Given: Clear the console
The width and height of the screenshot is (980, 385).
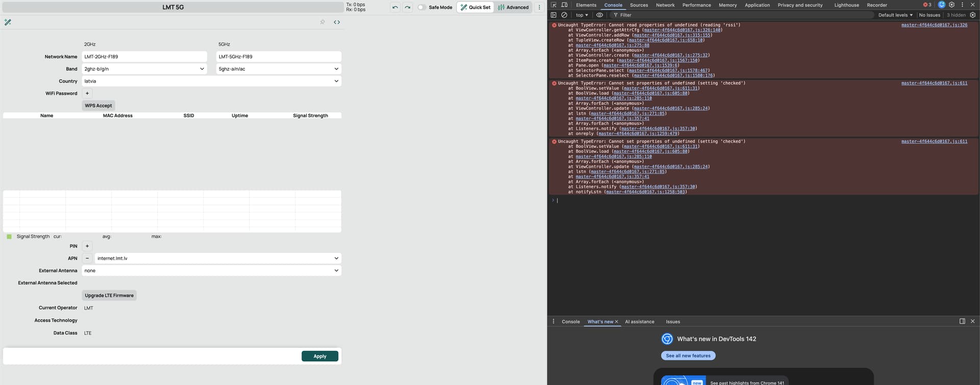Looking at the screenshot, I should click(565, 15).
